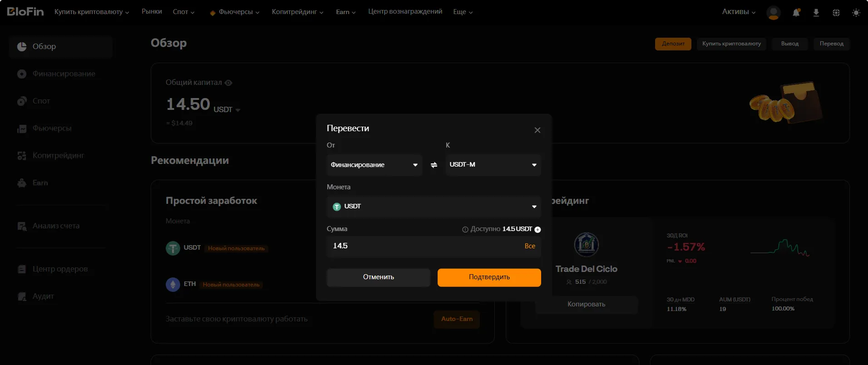Click the Новый пользователь tag beside USDT
Viewport: 868px width, 365px height.
pos(237,248)
